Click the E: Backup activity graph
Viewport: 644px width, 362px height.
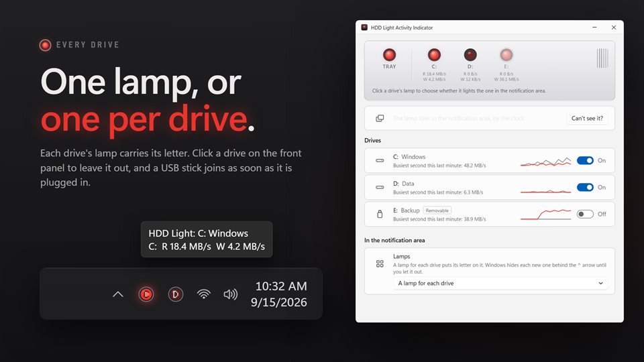click(546, 215)
